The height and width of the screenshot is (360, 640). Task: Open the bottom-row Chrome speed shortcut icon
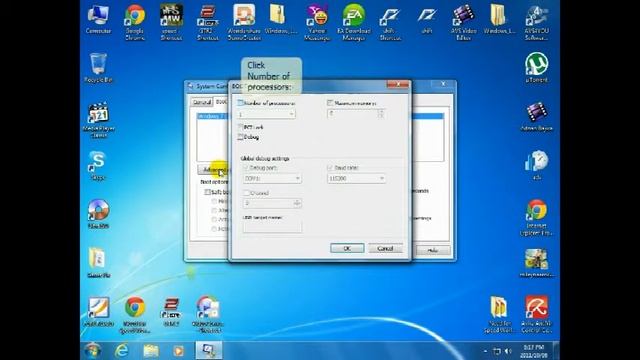[135, 314]
